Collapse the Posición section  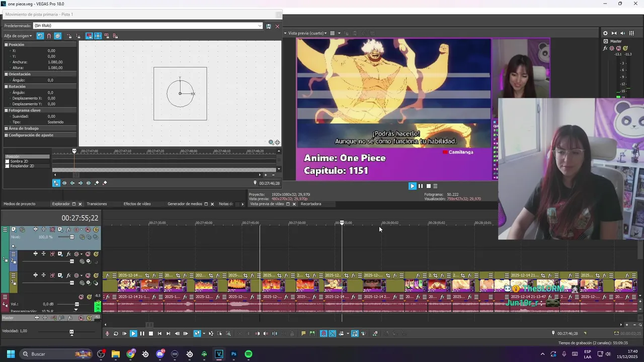(7, 45)
